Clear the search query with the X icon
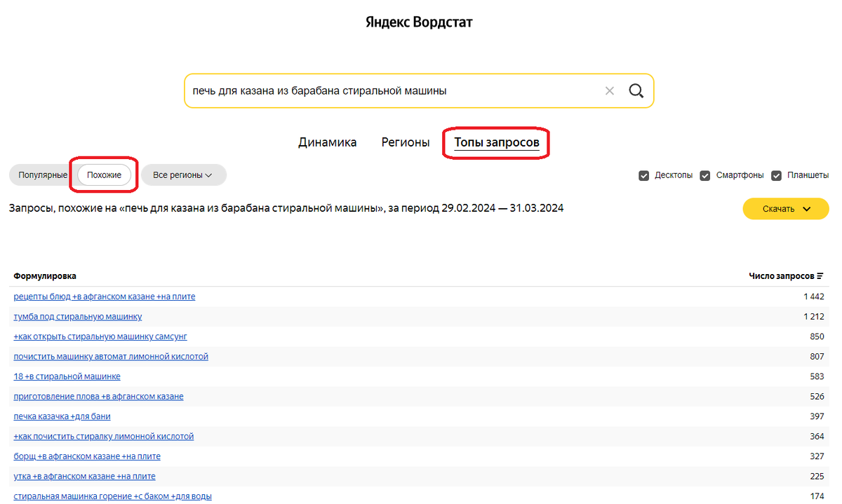Viewport: 842px width, 504px height. click(609, 90)
